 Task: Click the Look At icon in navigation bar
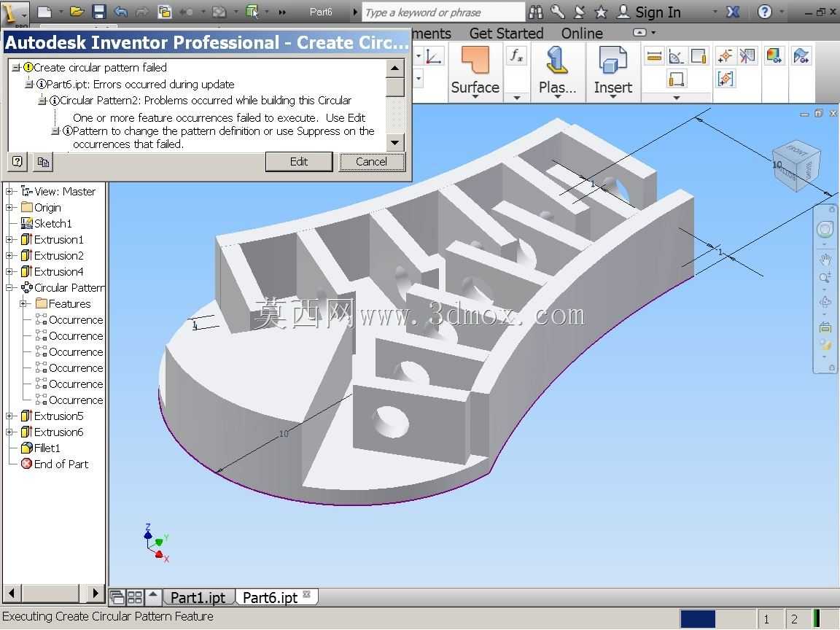tap(825, 327)
